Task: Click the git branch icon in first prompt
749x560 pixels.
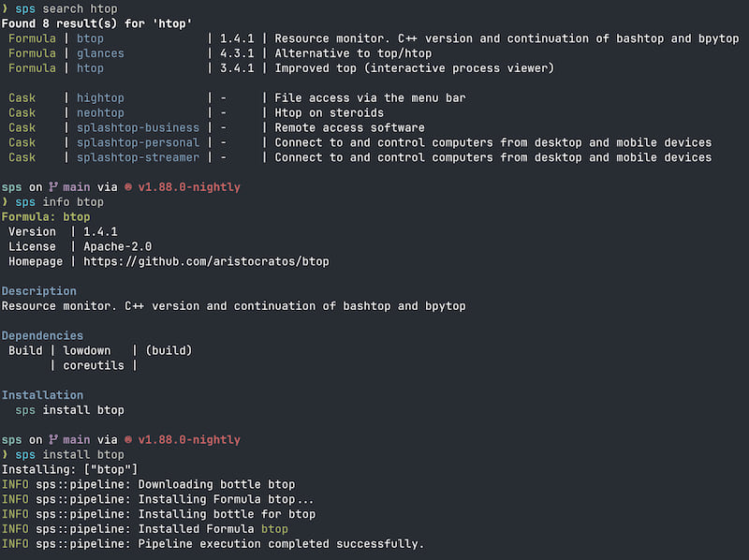Action: tap(53, 187)
